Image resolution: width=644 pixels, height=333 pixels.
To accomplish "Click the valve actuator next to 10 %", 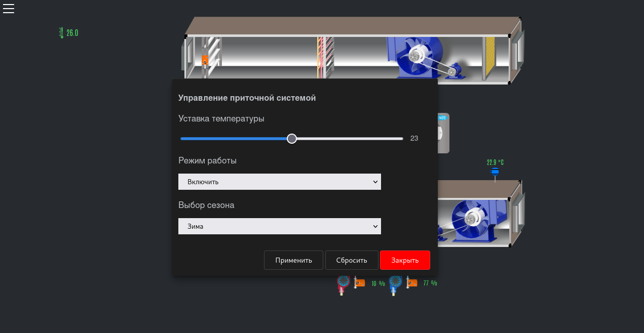I will [359, 283].
